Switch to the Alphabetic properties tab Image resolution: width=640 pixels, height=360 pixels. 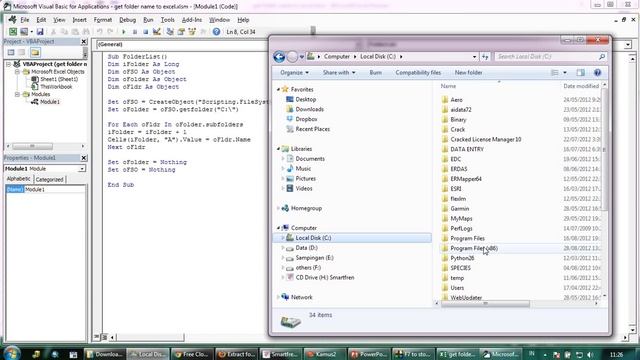click(x=18, y=179)
